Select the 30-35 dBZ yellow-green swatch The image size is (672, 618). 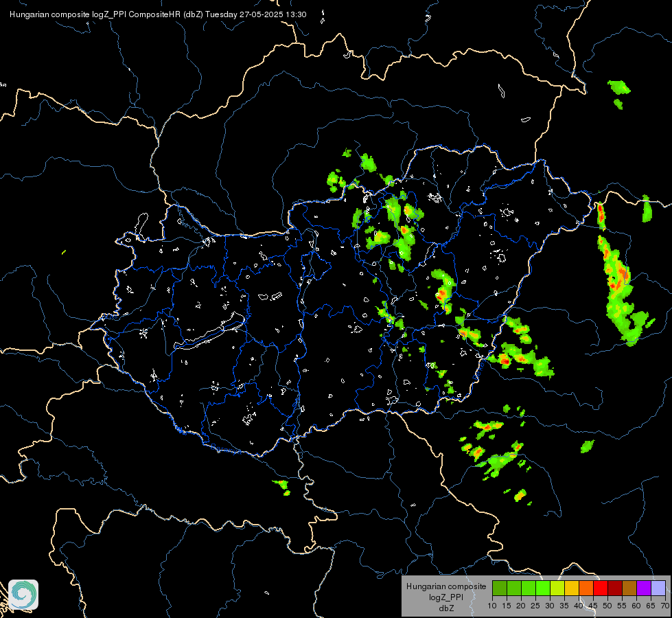(x=557, y=588)
